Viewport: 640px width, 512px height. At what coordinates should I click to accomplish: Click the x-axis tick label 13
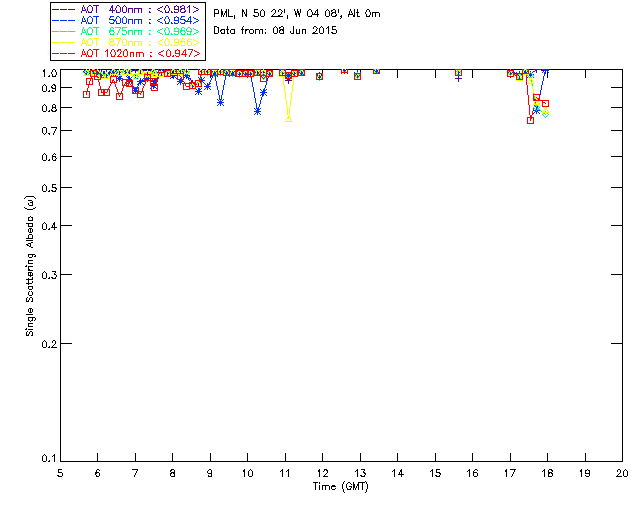click(x=360, y=473)
